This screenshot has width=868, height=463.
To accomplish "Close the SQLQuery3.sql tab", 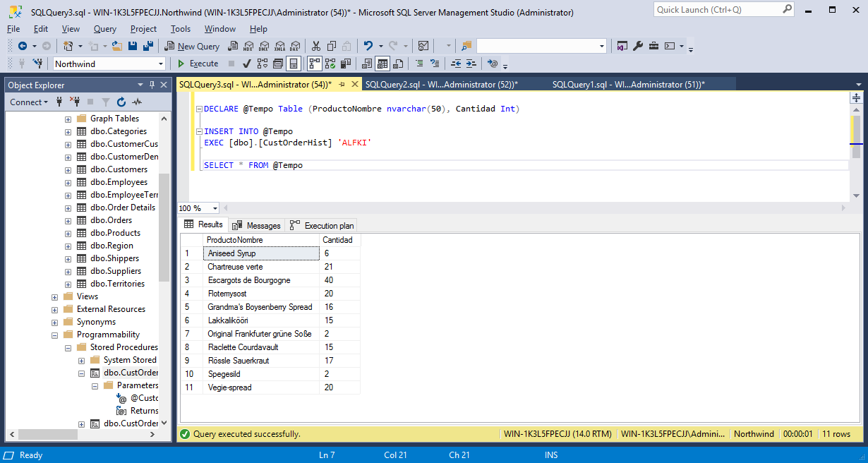I will click(354, 84).
